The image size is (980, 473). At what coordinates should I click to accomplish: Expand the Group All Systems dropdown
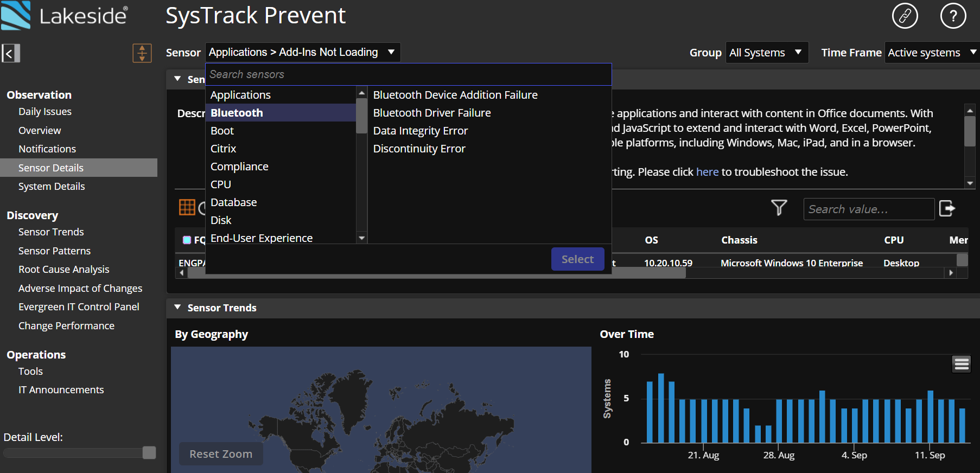[766, 53]
